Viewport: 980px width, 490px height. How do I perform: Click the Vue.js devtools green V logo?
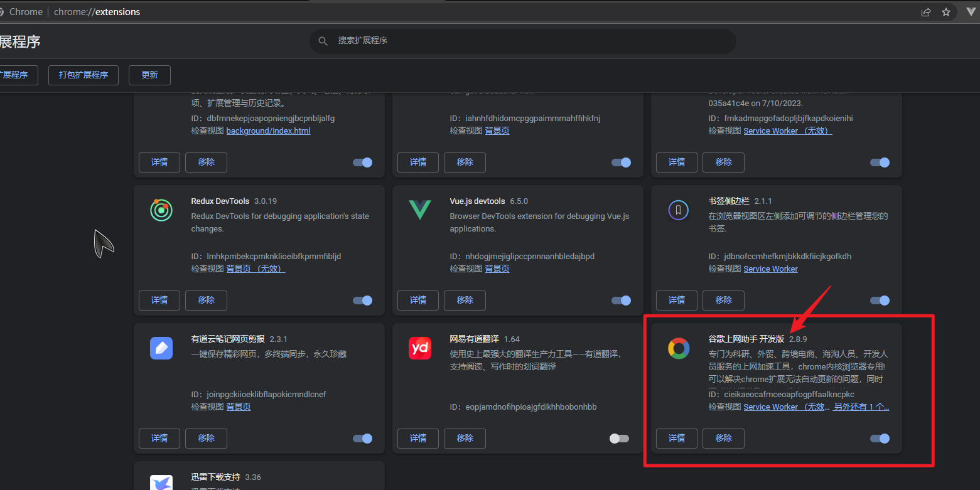[420, 210]
